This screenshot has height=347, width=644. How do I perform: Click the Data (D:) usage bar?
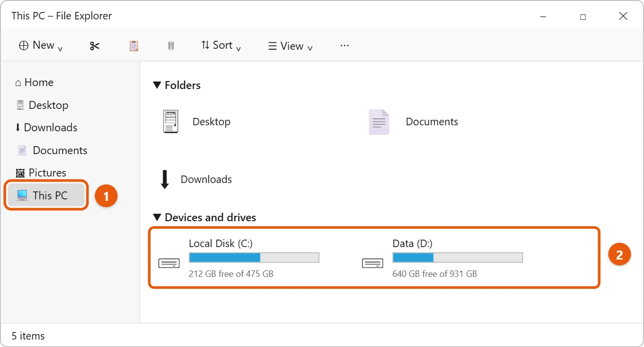[x=458, y=258]
